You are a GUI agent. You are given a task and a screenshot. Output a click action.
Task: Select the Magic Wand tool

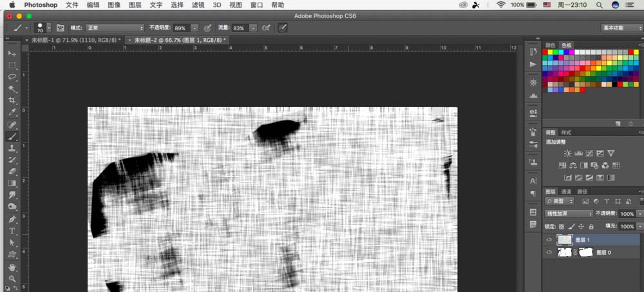12,89
